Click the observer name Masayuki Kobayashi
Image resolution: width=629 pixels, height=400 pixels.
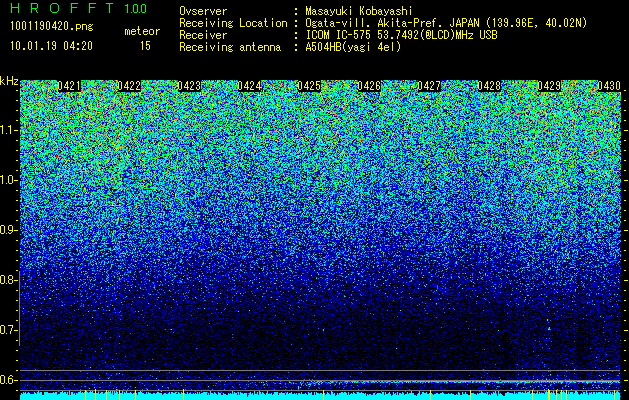(x=359, y=11)
